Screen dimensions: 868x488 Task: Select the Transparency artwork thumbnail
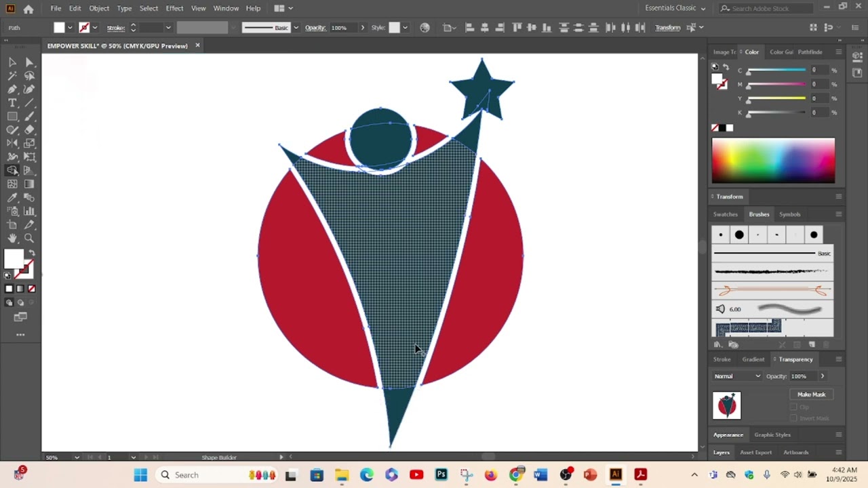[727, 405]
